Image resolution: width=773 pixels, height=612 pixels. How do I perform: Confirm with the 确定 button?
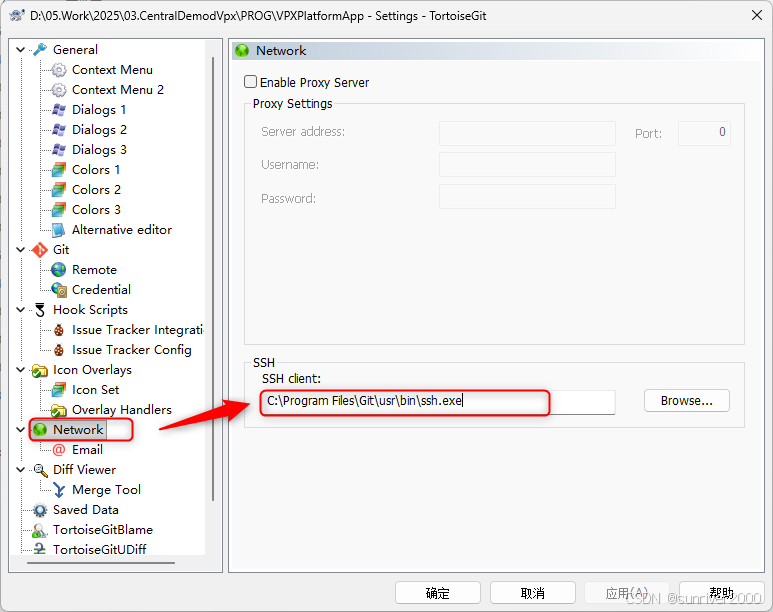coord(438,592)
